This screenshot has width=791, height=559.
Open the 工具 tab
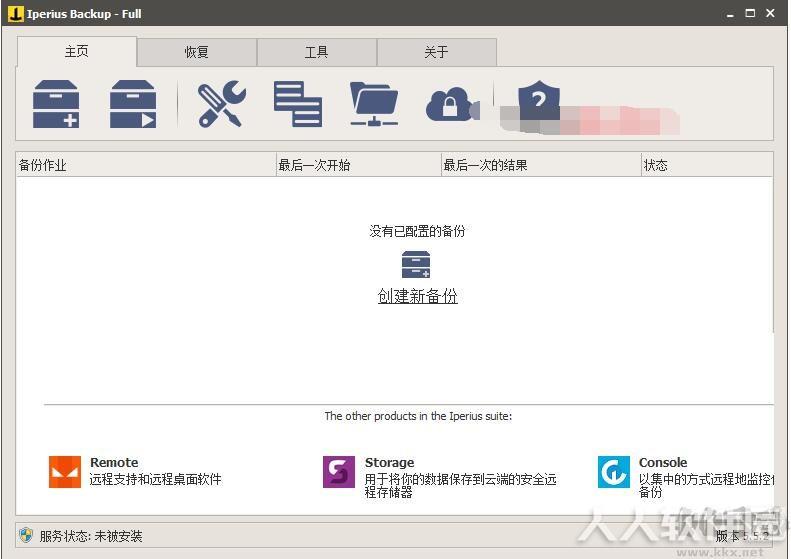point(317,52)
